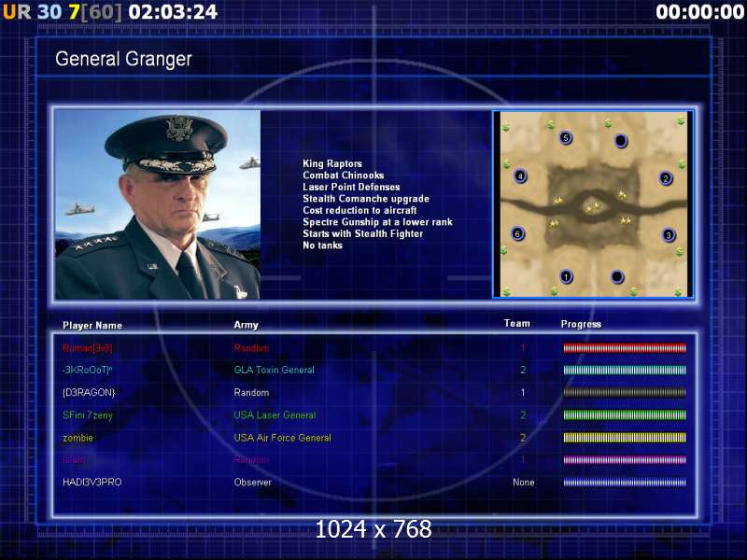Click the center star cluster on the minimap
747x560 pixels.
tap(593, 206)
